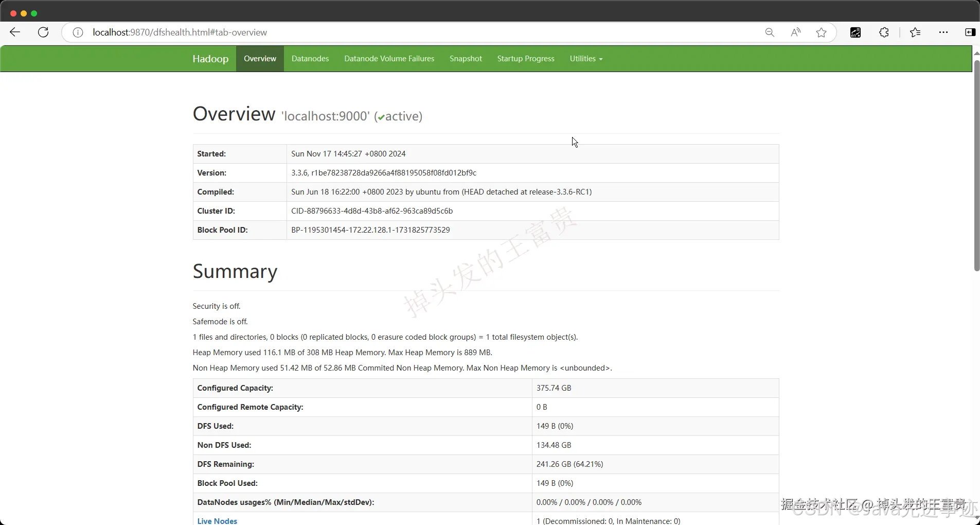Click the Configured Remote Capacity label

(250, 407)
